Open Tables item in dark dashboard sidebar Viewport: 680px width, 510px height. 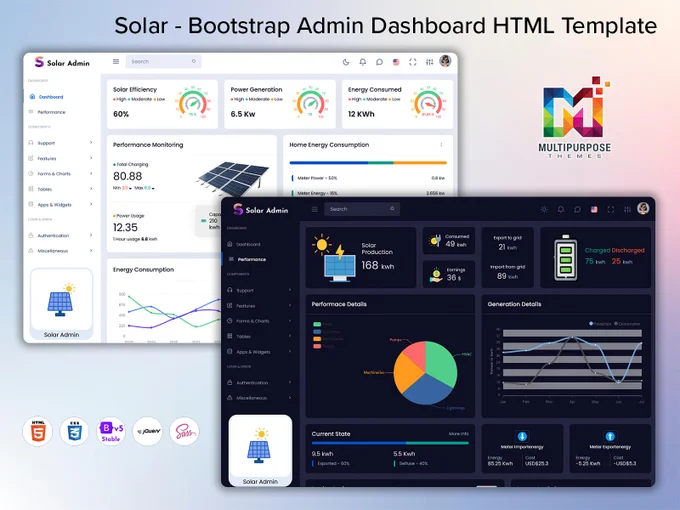259,336
